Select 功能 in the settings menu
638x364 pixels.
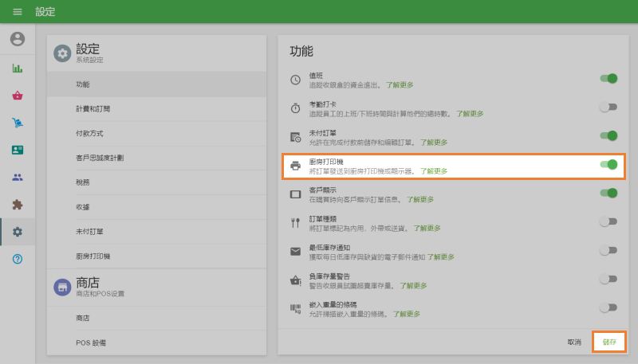click(156, 84)
